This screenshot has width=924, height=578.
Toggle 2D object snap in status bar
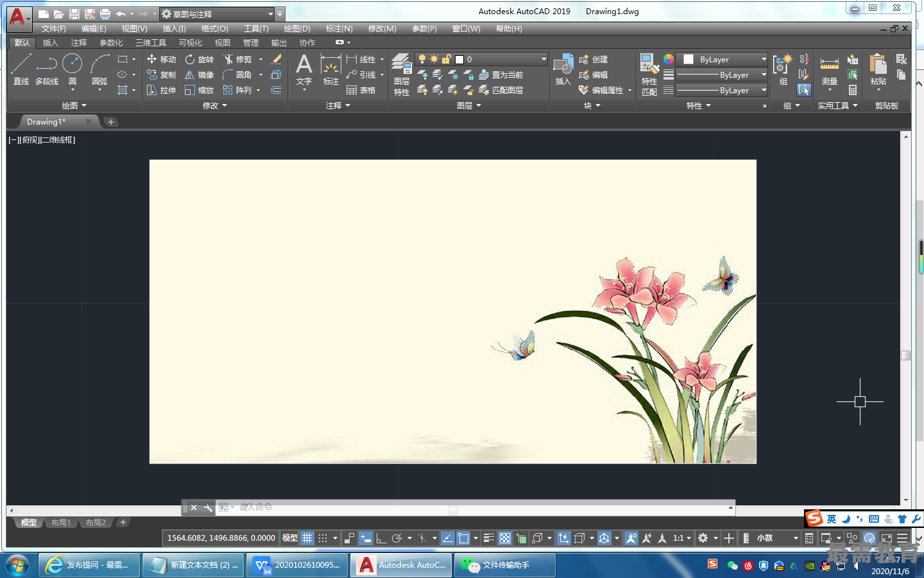(463, 538)
